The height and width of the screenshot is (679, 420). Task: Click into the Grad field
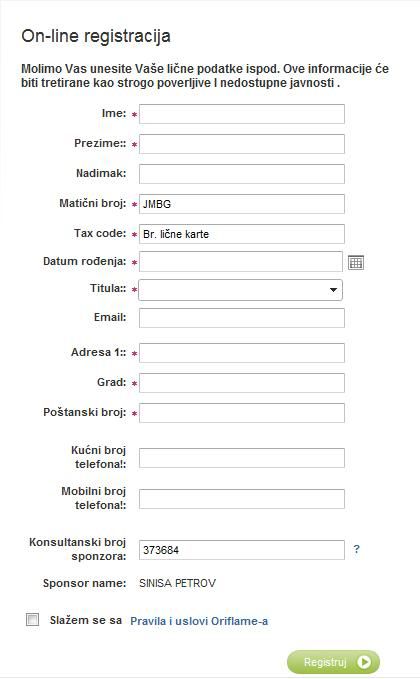click(242, 383)
